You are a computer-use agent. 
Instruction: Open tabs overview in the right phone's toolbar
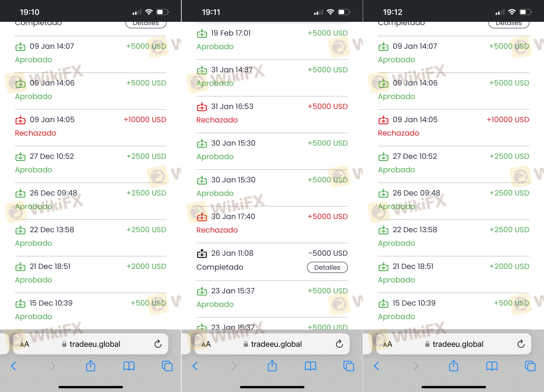click(x=530, y=366)
